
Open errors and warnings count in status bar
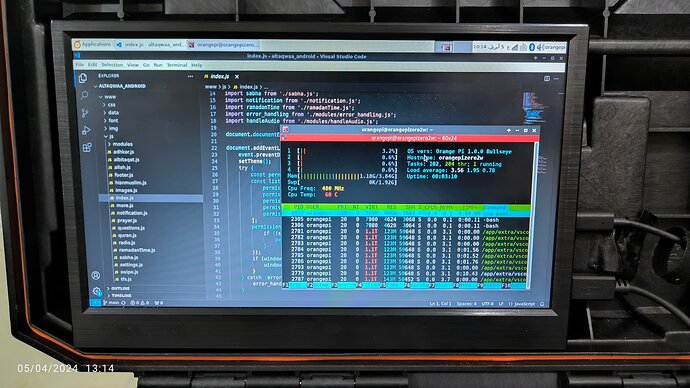(x=140, y=303)
